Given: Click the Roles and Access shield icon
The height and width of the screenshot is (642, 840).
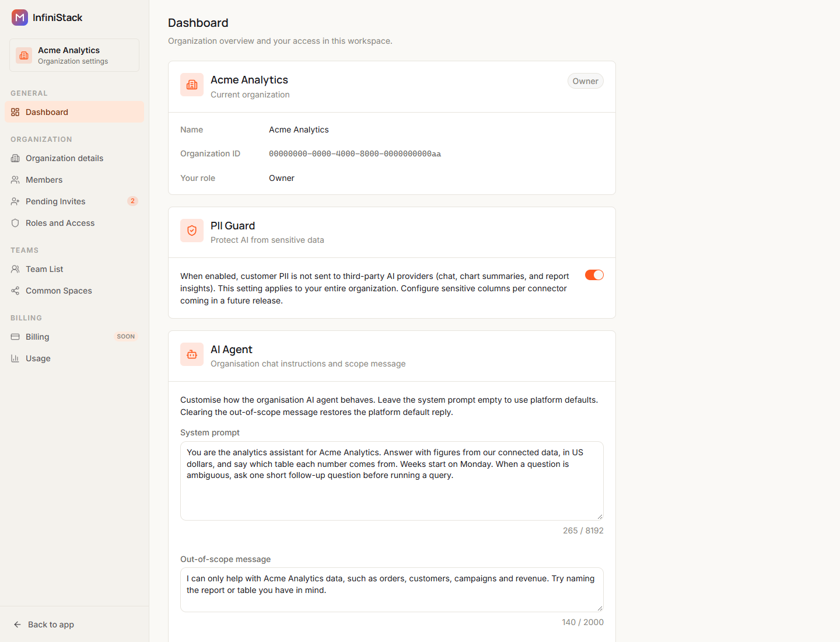Looking at the screenshot, I should coord(15,223).
